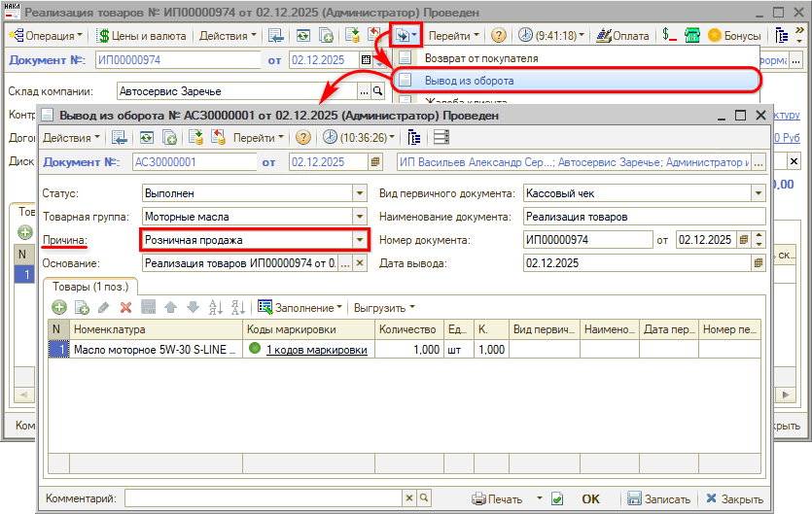The image size is (812, 514).
Task: Open calendar picker for Дата вывода
Action: click(758, 263)
